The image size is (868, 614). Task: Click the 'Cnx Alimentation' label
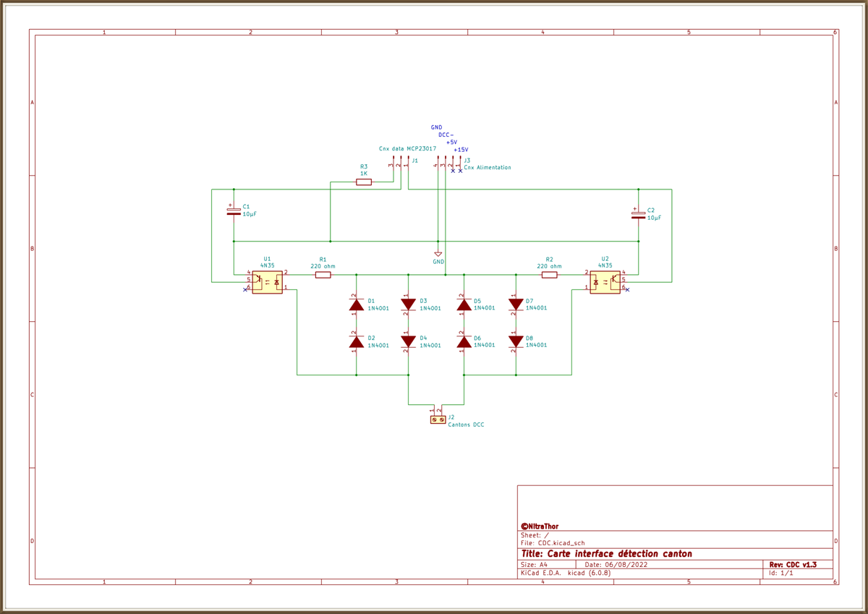pyautogui.click(x=488, y=168)
